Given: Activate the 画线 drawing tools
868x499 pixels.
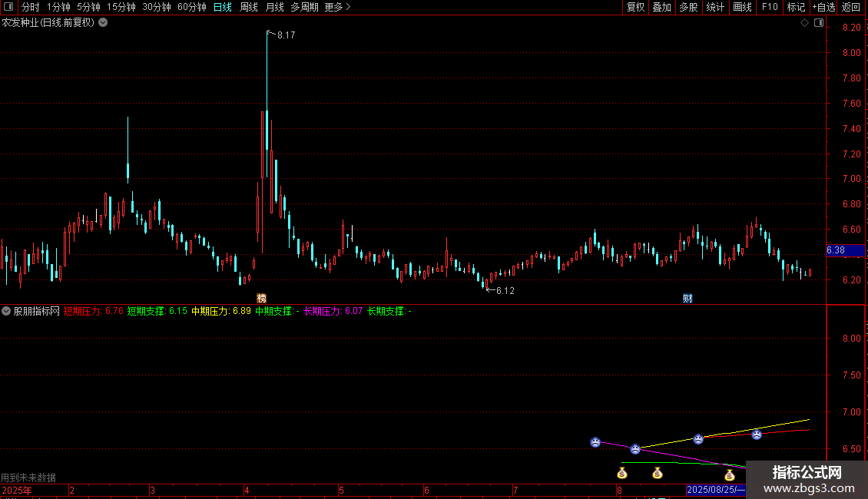Looking at the screenshot, I should [742, 7].
